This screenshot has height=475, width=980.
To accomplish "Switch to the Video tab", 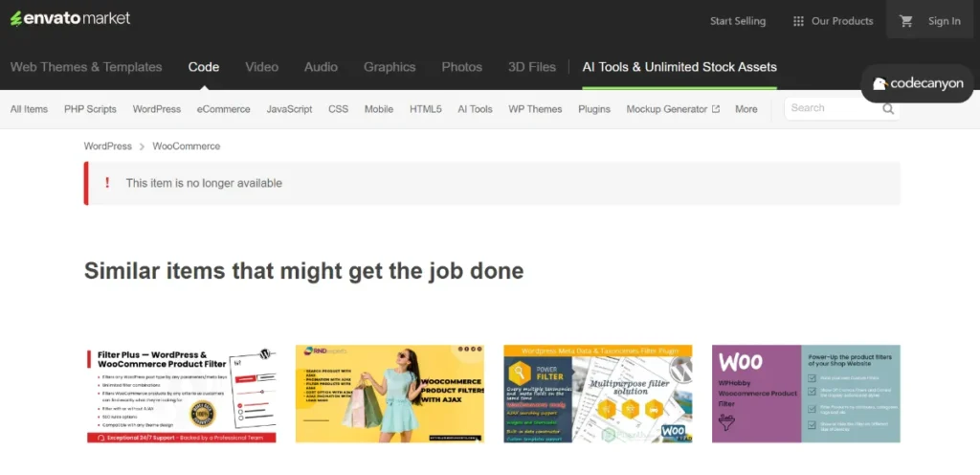I will [x=262, y=67].
